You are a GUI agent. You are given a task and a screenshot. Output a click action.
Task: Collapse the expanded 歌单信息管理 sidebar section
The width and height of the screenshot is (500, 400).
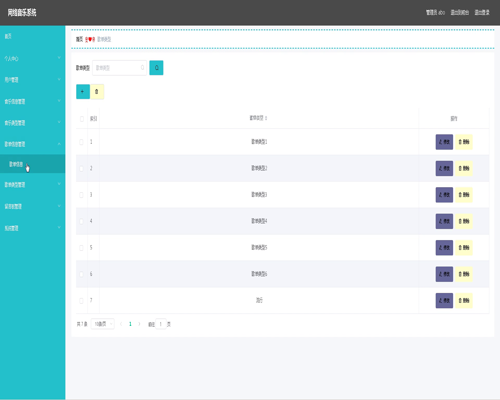(32, 144)
